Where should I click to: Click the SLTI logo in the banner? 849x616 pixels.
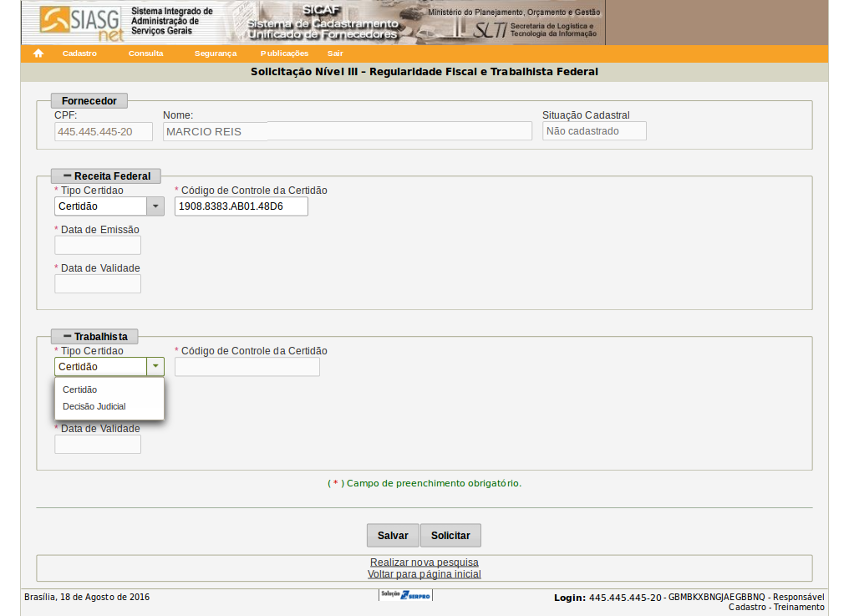tap(489, 30)
